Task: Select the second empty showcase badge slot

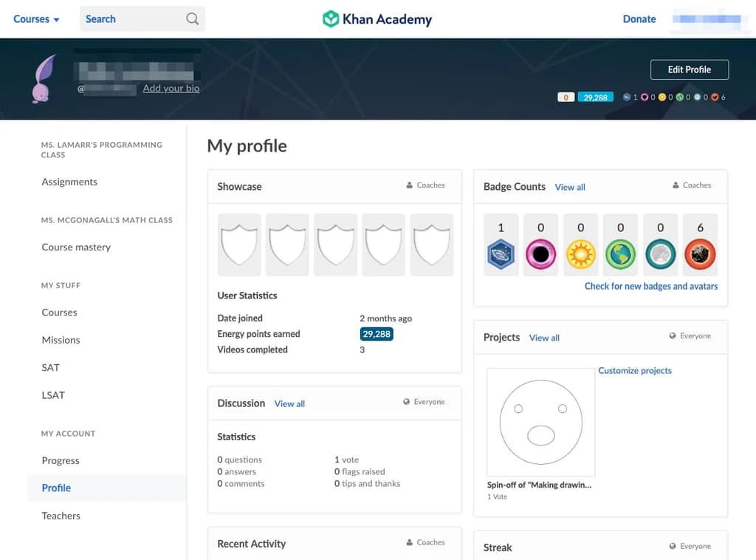Action: (287, 245)
